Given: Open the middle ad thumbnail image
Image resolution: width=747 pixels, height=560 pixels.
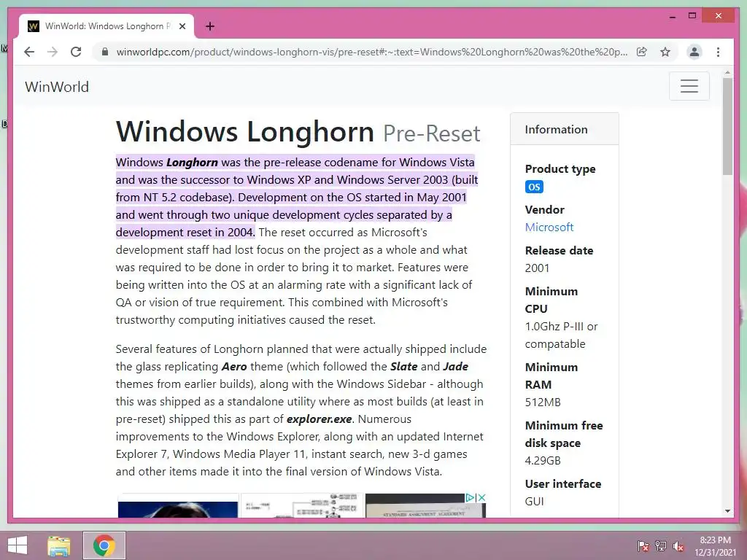Looking at the screenshot, I should (302, 506).
